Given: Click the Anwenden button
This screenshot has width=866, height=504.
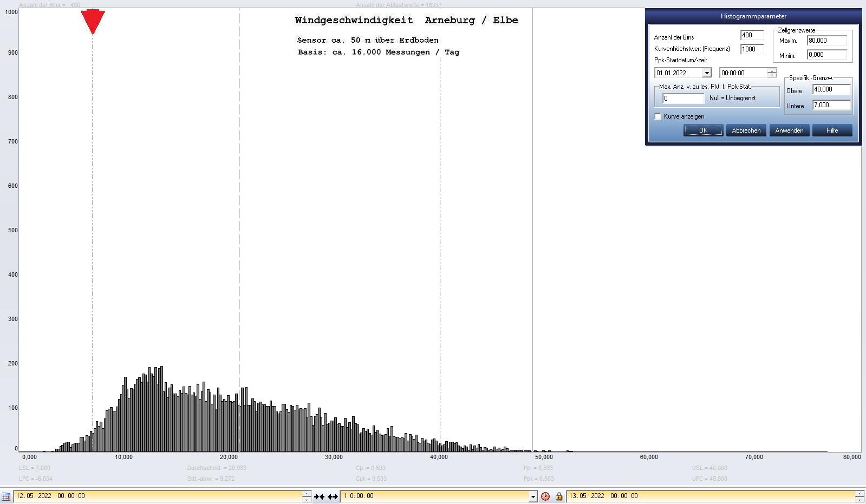Looking at the screenshot, I should pos(789,130).
